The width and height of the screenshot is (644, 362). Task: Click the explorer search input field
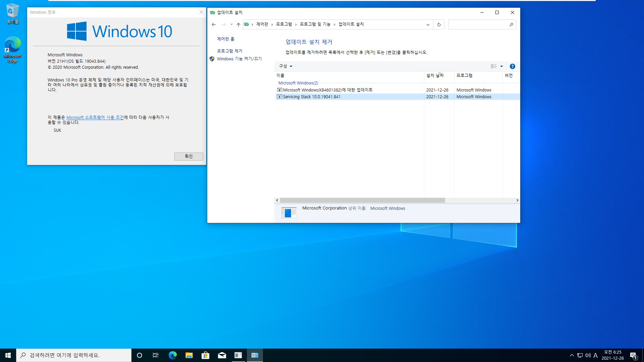(479, 24)
